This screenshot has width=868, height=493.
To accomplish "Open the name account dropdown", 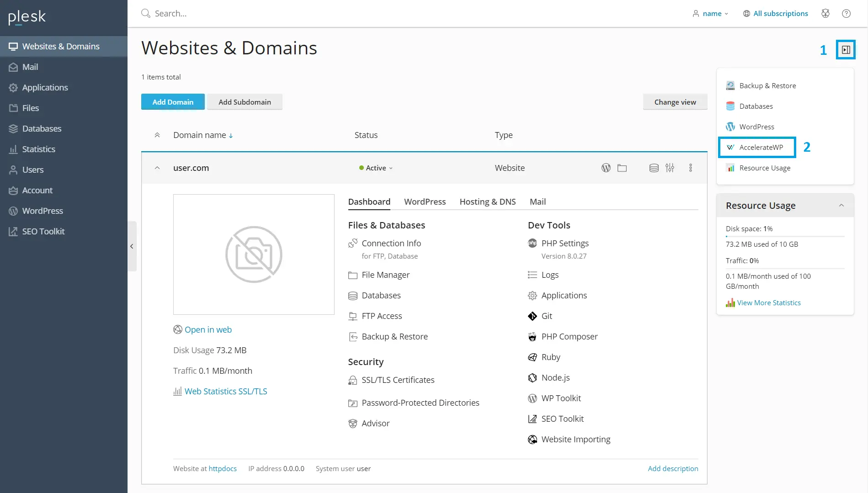I will click(710, 13).
